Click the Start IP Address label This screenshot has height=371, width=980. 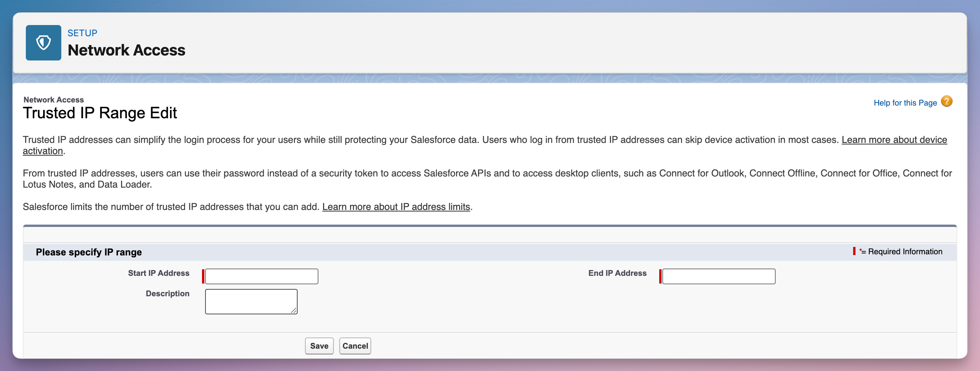pos(158,273)
